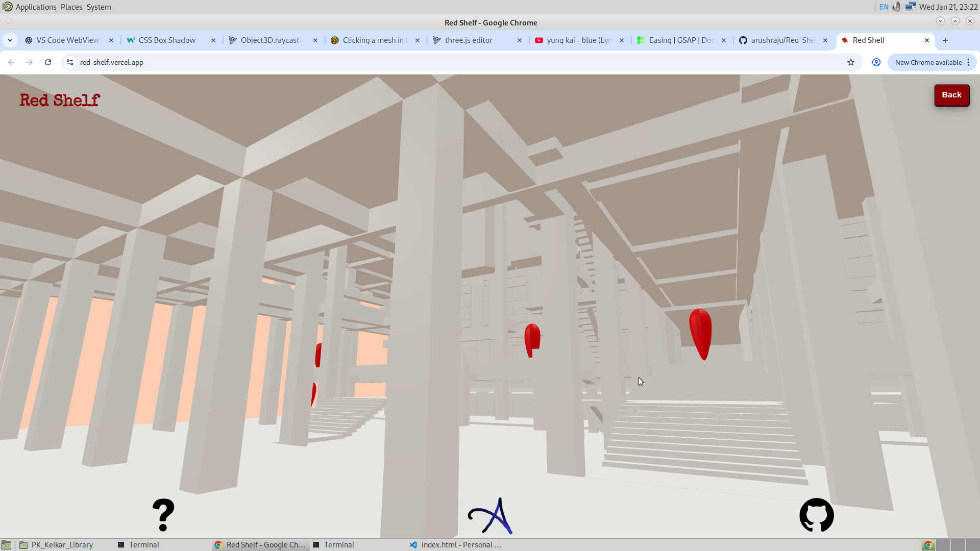
Task: Click the stylized blue A logo
Action: click(x=491, y=516)
